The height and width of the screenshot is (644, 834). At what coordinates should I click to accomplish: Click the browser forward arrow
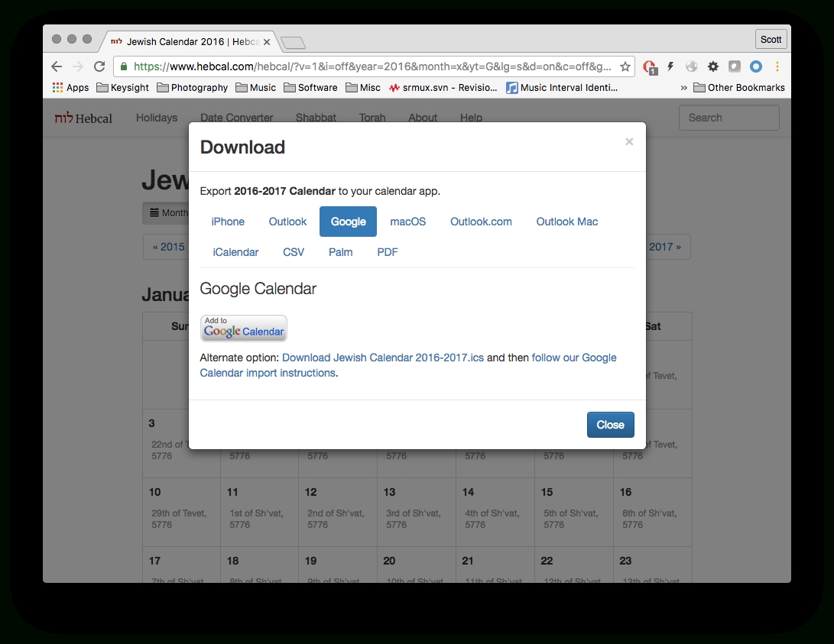coord(78,66)
